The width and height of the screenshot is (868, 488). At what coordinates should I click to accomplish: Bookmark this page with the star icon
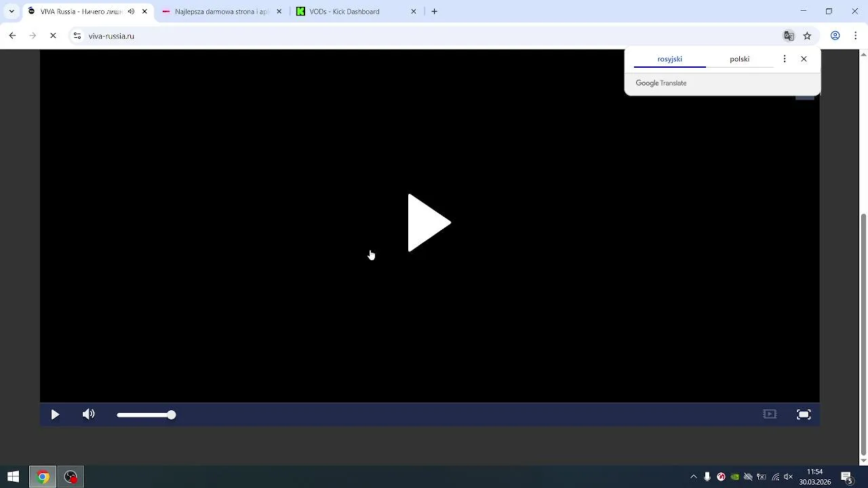point(807,36)
